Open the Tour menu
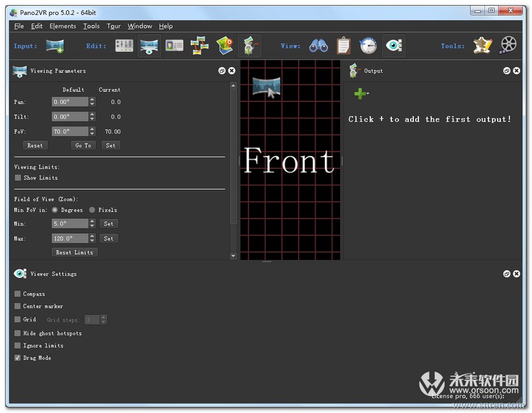Viewport: 532px width, 413px height. (x=114, y=26)
